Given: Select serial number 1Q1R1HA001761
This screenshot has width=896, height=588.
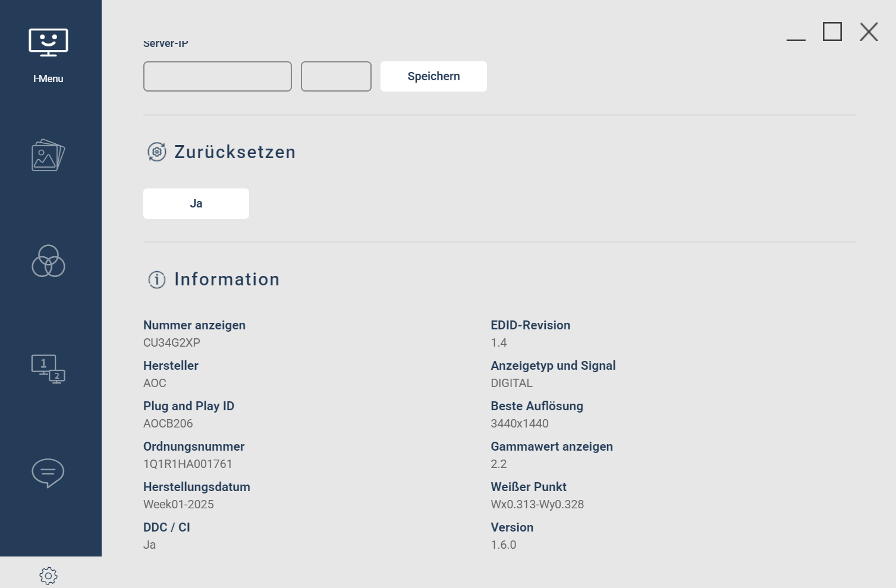Looking at the screenshot, I should click(188, 464).
